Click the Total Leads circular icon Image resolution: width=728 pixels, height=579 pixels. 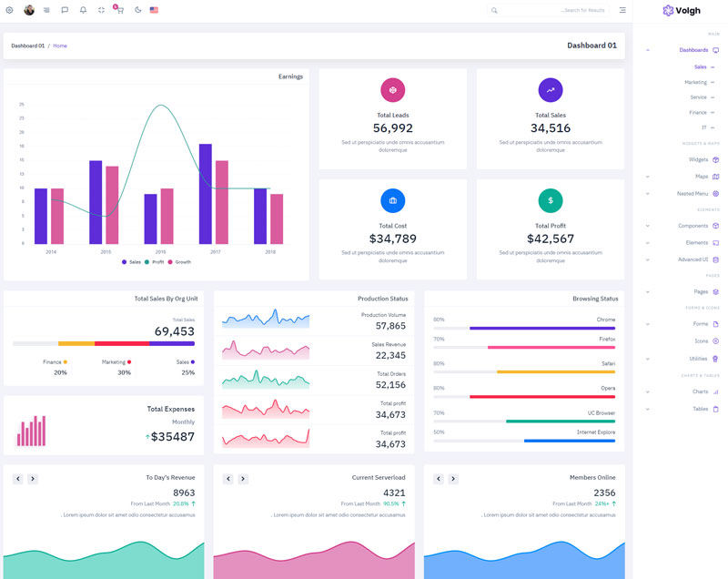[392, 90]
